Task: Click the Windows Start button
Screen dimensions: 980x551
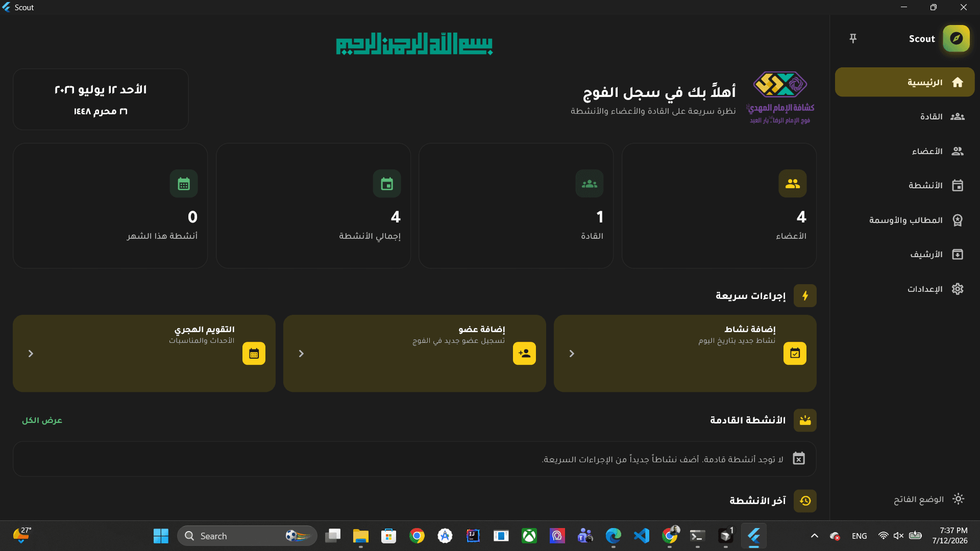Action: (161, 536)
